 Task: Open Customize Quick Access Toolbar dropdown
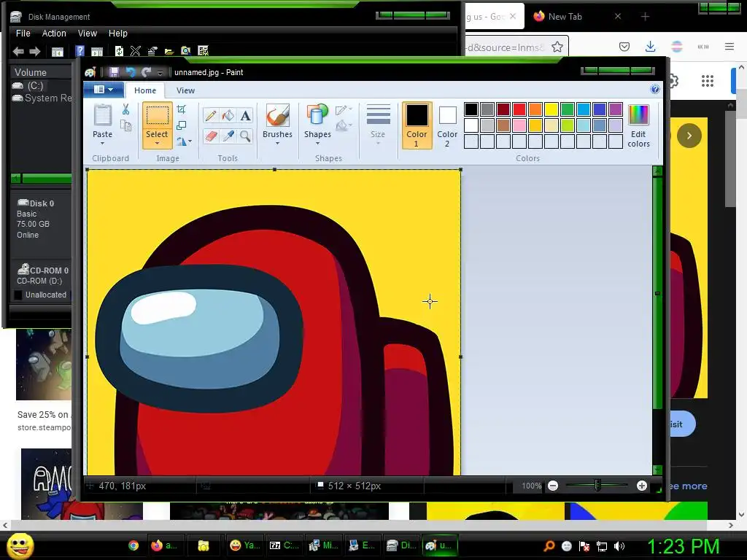pyautogui.click(x=160, y=73)
